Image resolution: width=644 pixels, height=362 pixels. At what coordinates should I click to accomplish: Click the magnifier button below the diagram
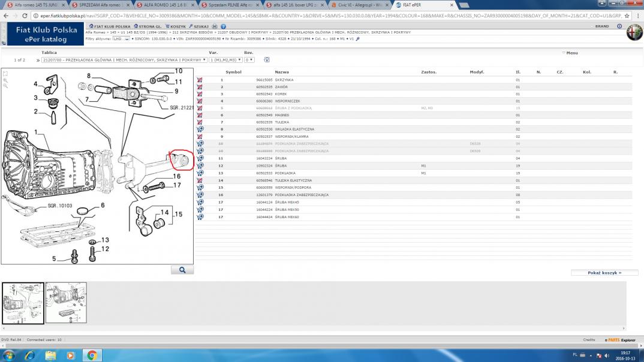pyautogui.click(x=182, y=270)
